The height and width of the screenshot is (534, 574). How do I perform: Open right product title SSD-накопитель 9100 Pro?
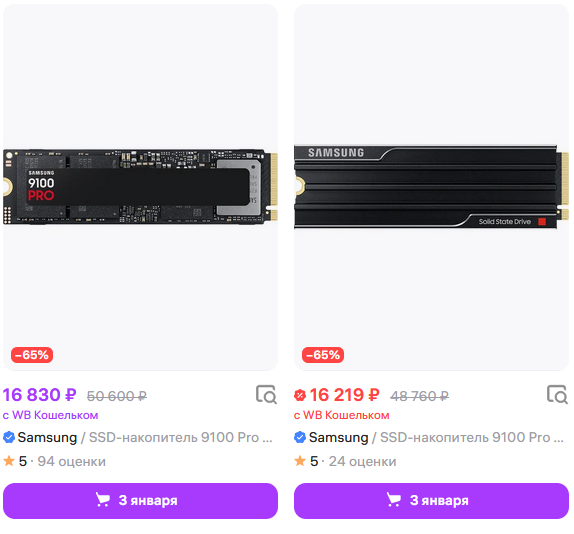472,437
